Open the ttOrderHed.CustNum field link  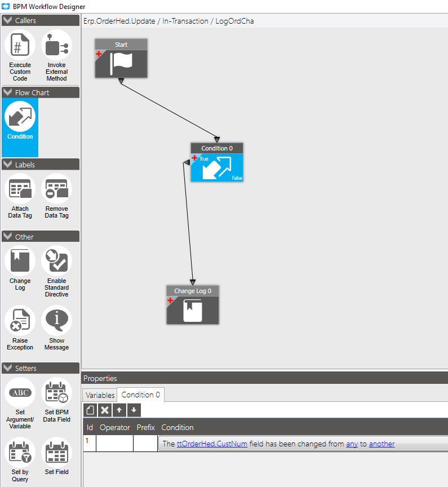[212, 444]
